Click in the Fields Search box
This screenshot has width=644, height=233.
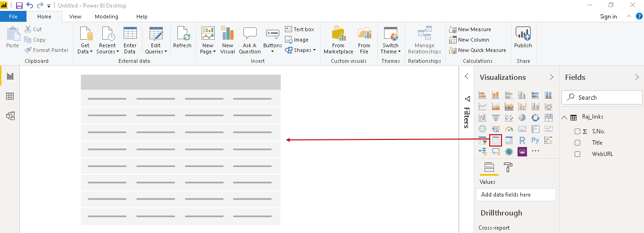602,97
